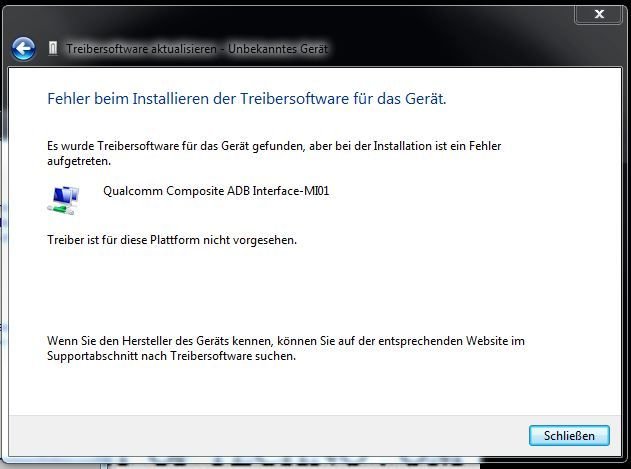Screen dimensions: 631x469
Task: Click the network adapter device icon
Action: 63,200
